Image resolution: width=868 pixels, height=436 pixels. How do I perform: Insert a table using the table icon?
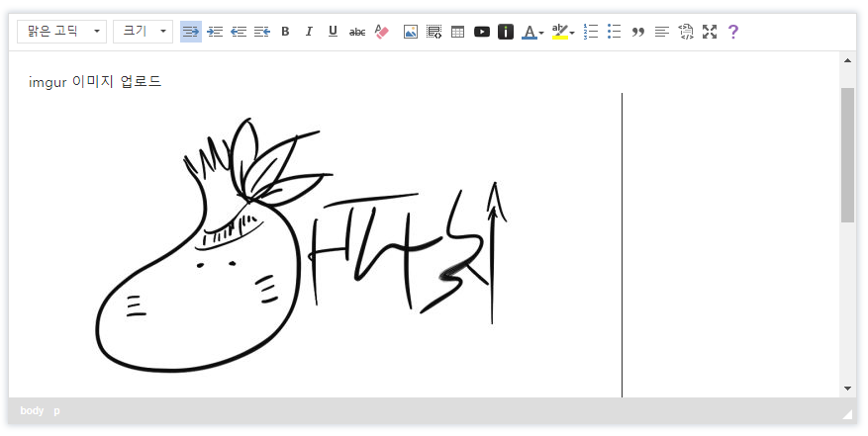[x=457, y=32]
